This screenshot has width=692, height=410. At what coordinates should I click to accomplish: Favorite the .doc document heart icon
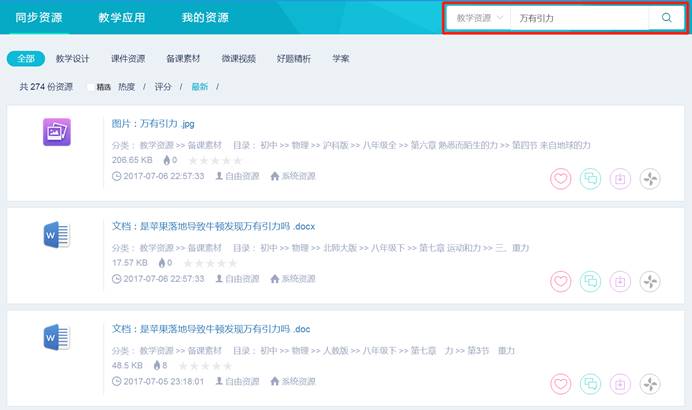560,384
